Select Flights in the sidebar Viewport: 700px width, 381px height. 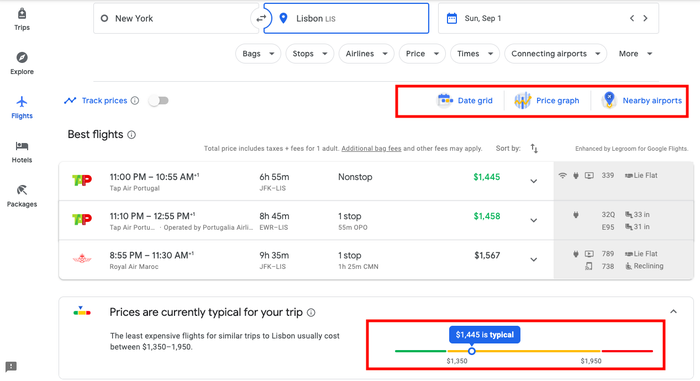point(21,108)
